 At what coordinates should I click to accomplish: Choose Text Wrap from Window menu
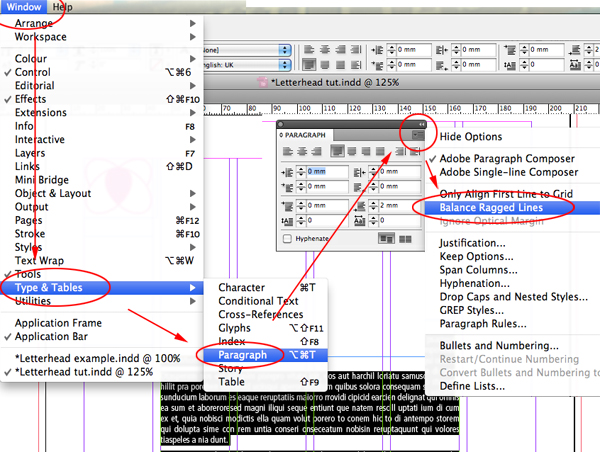pyautogui.click(x=102, y=261)
